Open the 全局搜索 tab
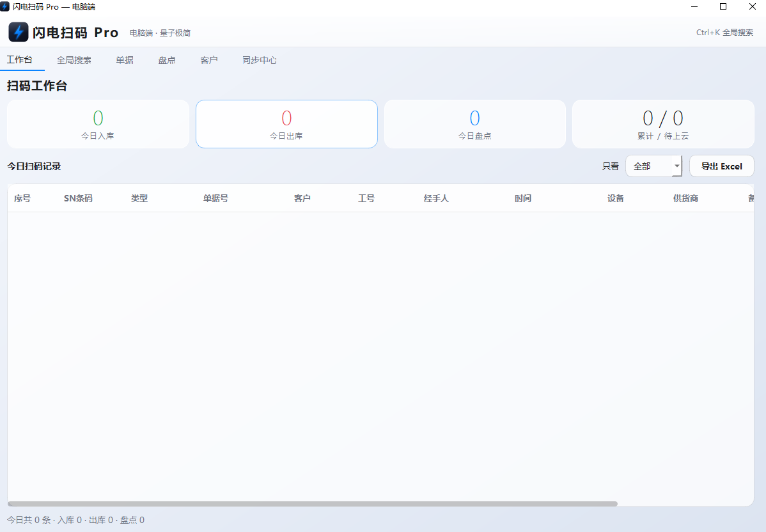 (74, 60)
